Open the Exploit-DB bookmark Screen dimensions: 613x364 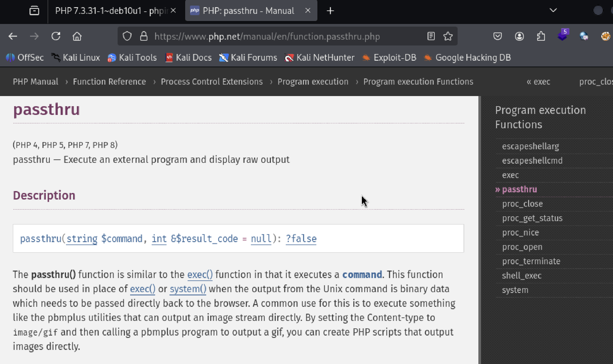click(x=390, y=57)
